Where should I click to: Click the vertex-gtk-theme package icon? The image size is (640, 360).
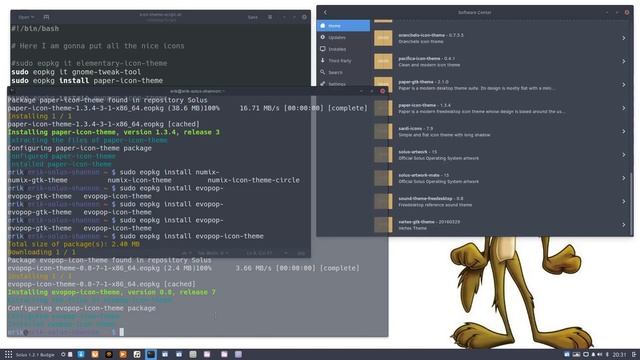point(383,224)
